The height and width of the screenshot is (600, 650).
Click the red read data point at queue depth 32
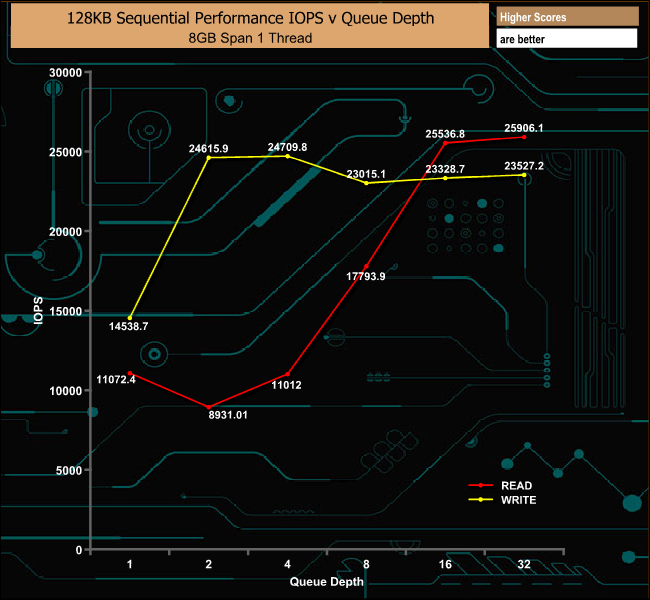pyautogui.click(x=524, y=137)
